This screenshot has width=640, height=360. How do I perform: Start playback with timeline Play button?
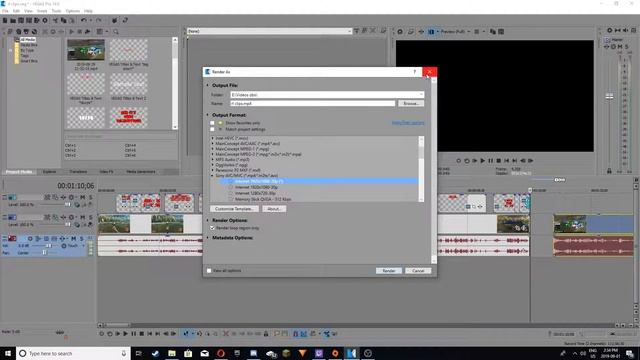click(125, 334)
